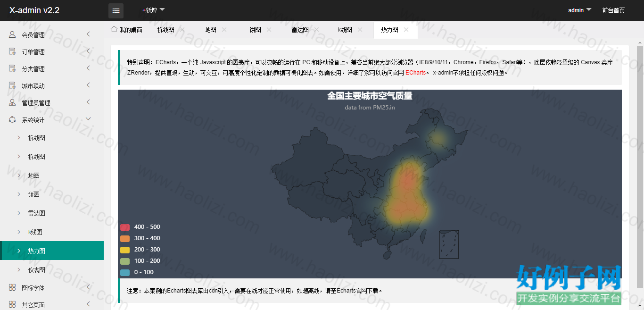The width and height of the screenshot is (644, 310).
Task: Expand the 会员管理 menu chevron
Action: point(88,34)
